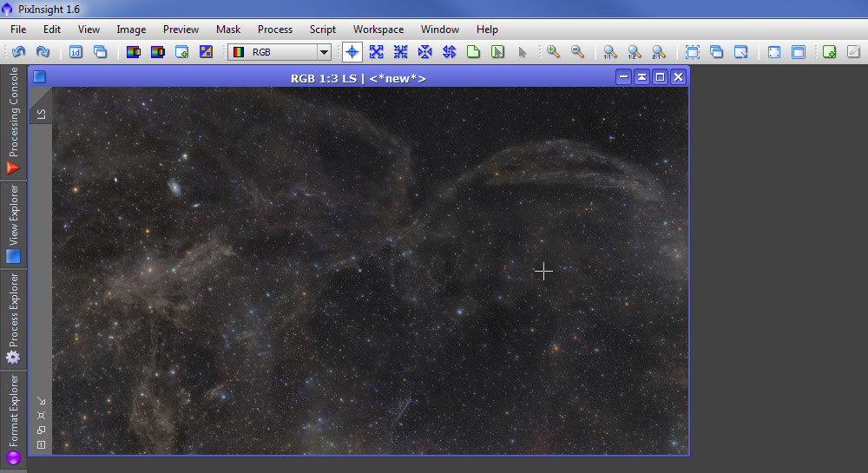Viewport: 868px width, 473px height.
Task: Click the Zoom In magnifier icon
Action: [x=553, y=52]
